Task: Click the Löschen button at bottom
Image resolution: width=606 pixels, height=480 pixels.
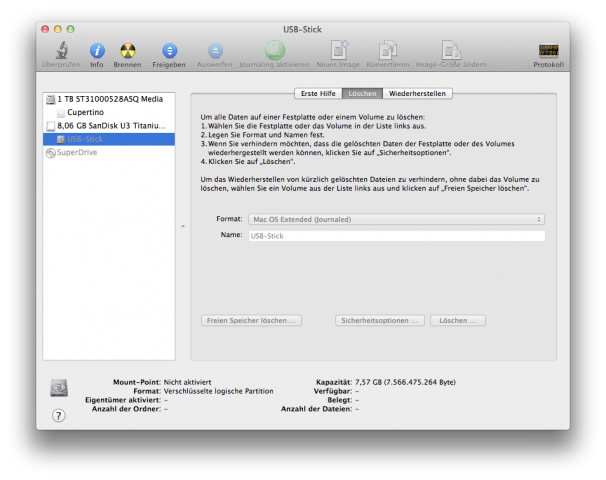Action: 458,321
